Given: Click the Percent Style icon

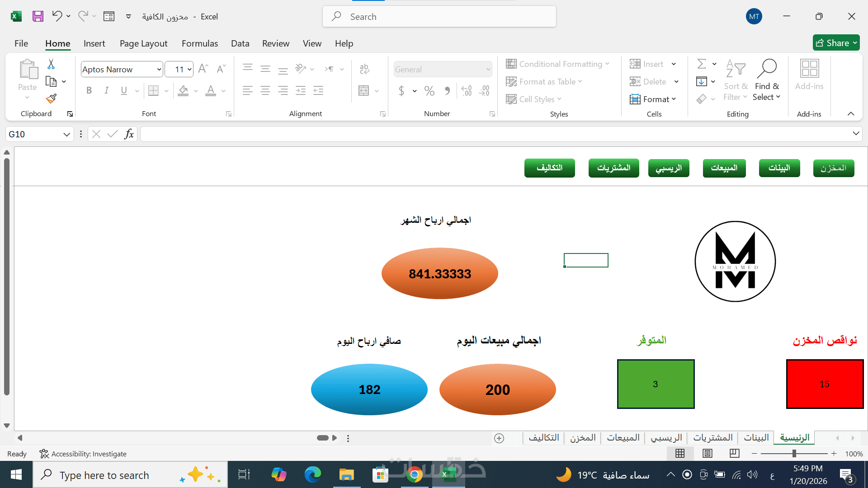Looking at the screenshot, I should (x=429, y=91).
